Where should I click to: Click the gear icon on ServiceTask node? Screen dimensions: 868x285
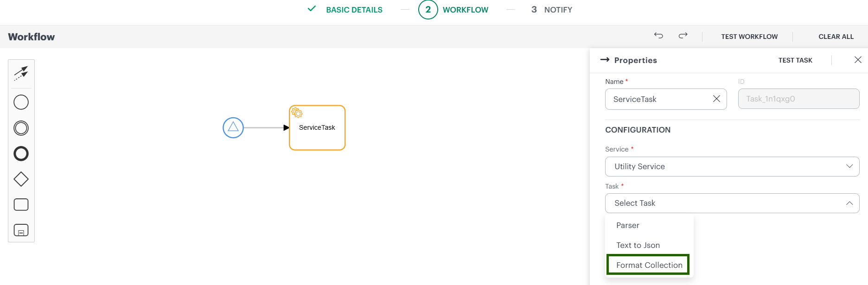297,113
